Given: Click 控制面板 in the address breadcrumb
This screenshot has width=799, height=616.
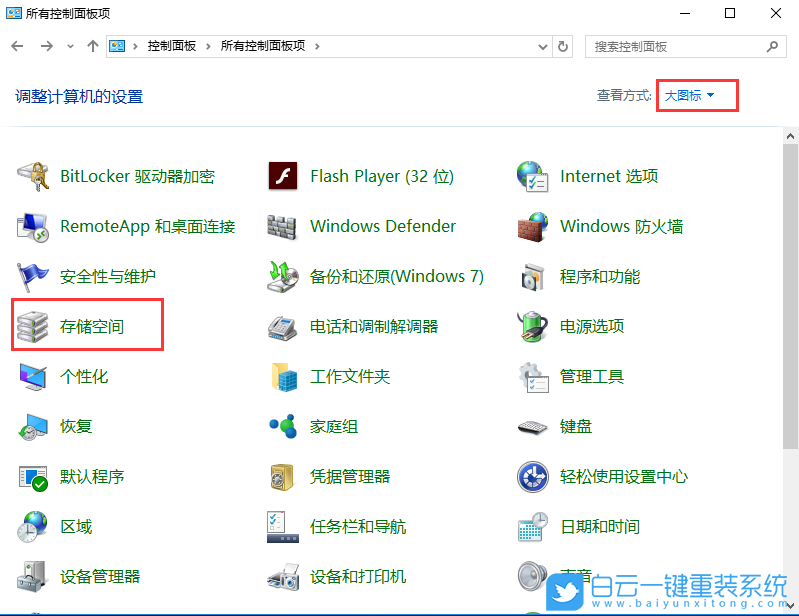Looking at the screenshot, I should (x=172, y=46).
